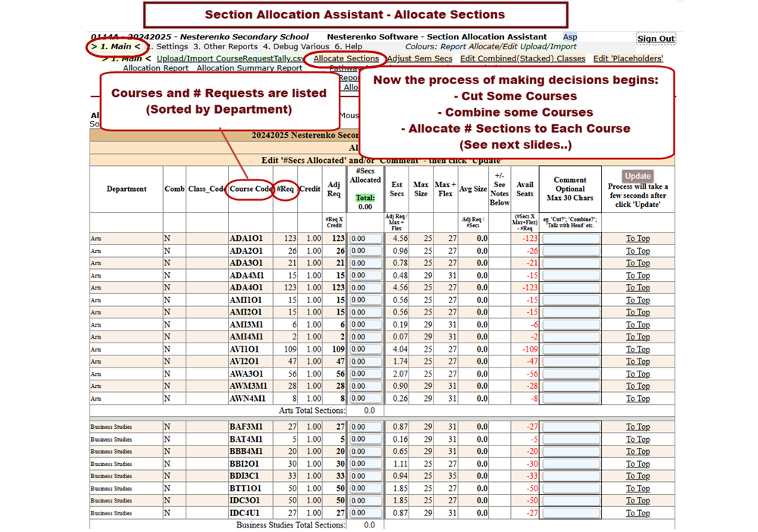Click #Secs Allocated field for ADA1O1

[365, 239]
